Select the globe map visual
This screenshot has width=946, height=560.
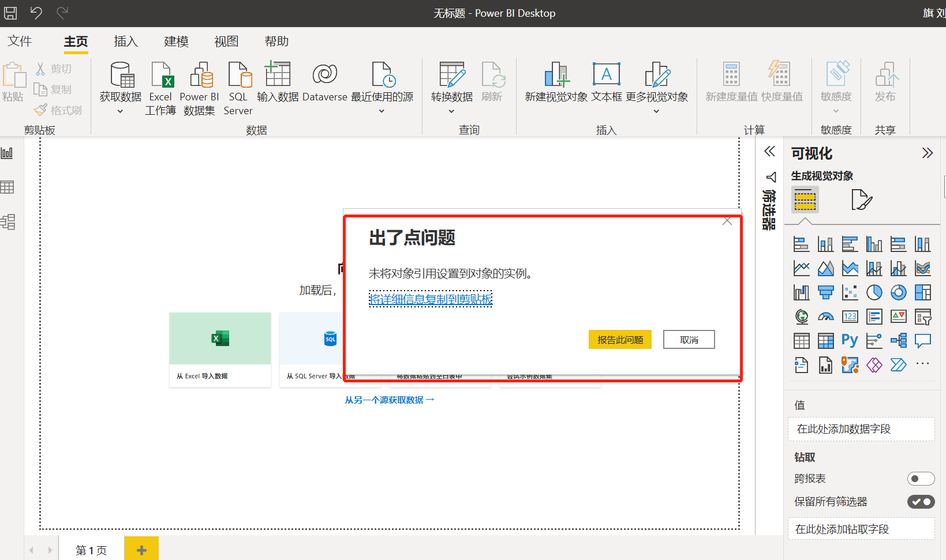click(x=801, y=317)
